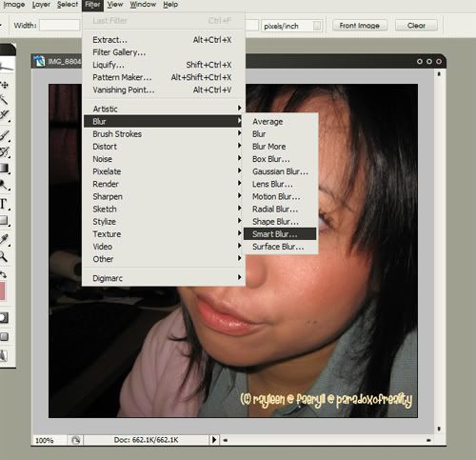Open Extract filter dialog

tap(164, 40)
